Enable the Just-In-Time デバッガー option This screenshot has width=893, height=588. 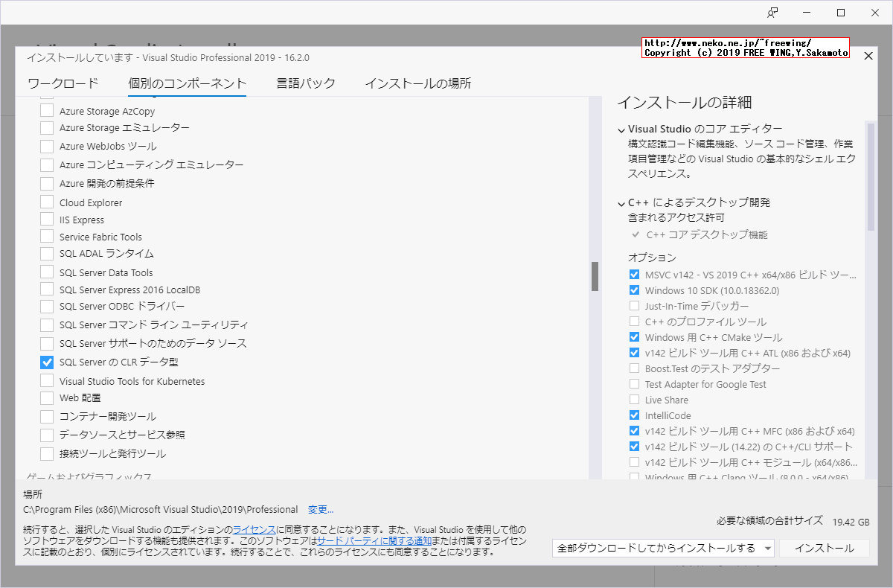click(x=635, y=305)
